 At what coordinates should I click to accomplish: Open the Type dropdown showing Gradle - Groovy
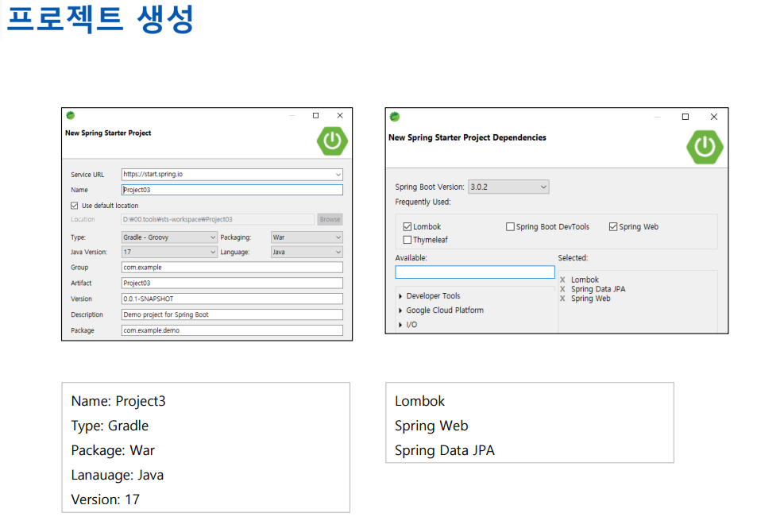(x=169, y=237)
